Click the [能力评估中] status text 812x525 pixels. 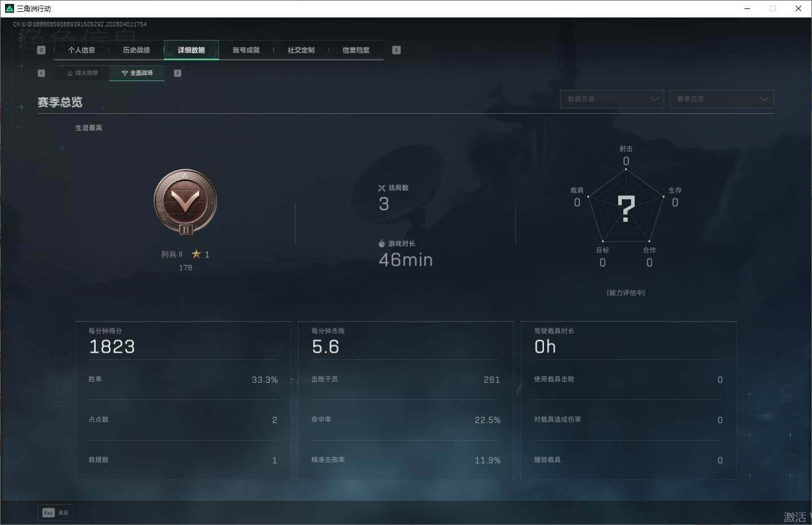point(626,293)
